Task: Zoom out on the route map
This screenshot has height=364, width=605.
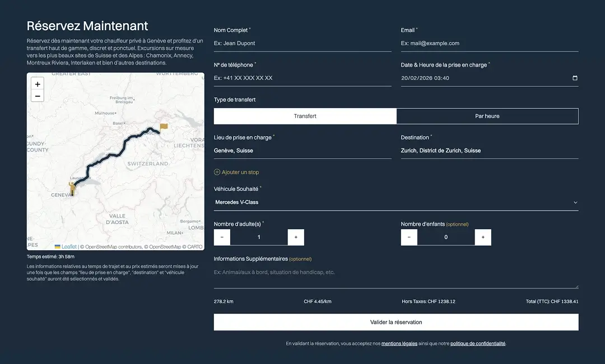Action: click(38, 96)
